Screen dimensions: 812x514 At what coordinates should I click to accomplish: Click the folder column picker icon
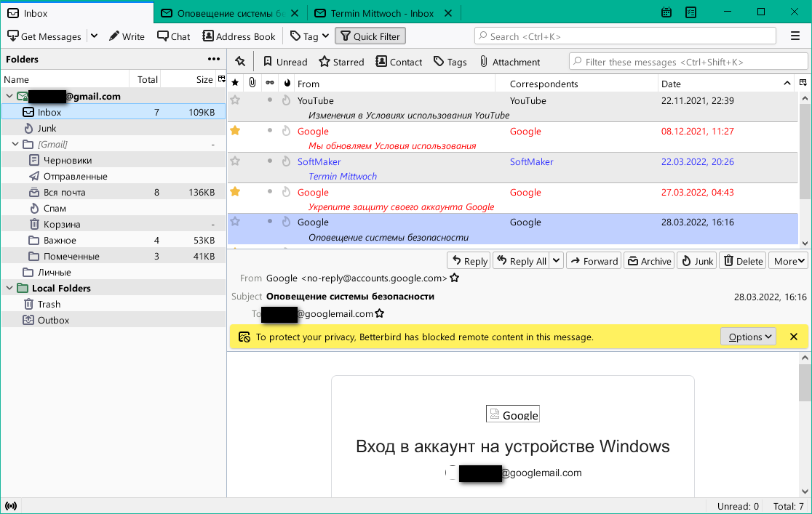(222, 79)
